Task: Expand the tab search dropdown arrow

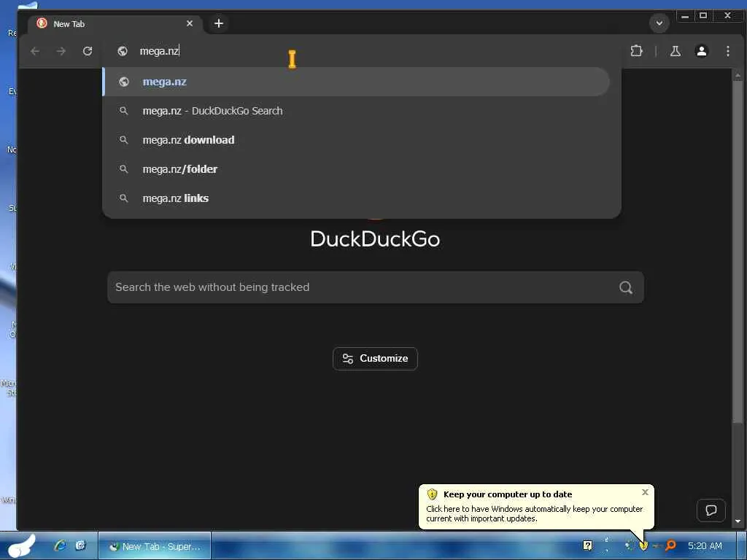Action: click(x=659, y=23)
